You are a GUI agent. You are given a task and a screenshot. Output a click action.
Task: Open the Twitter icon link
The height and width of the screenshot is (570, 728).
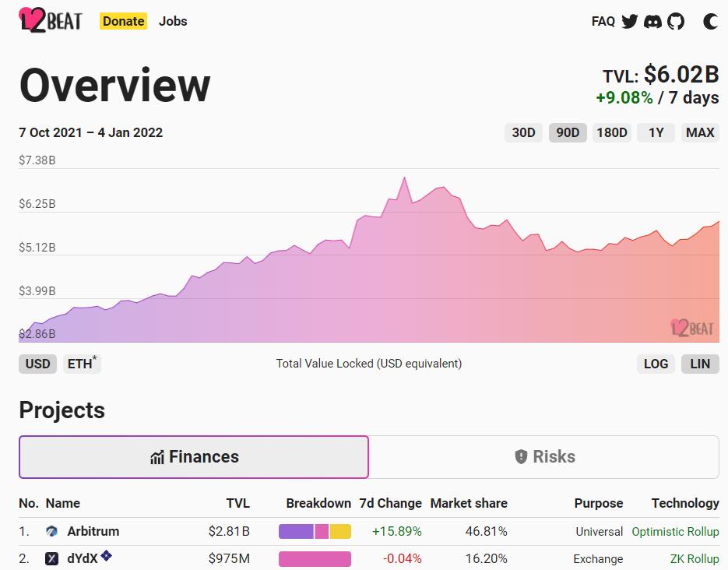click(x=630, y=22)
